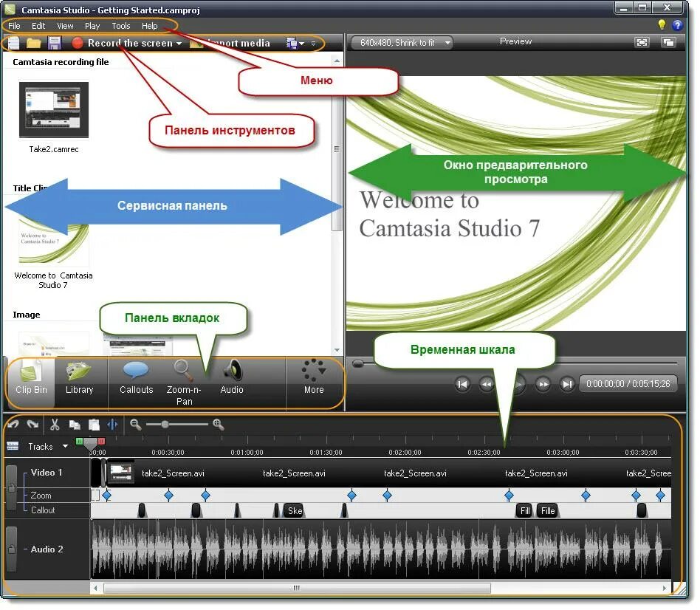Viewport: 700px width, 610px height.
Task: Collapse the Audio 2 track
Action: click(x=25, y=549)
